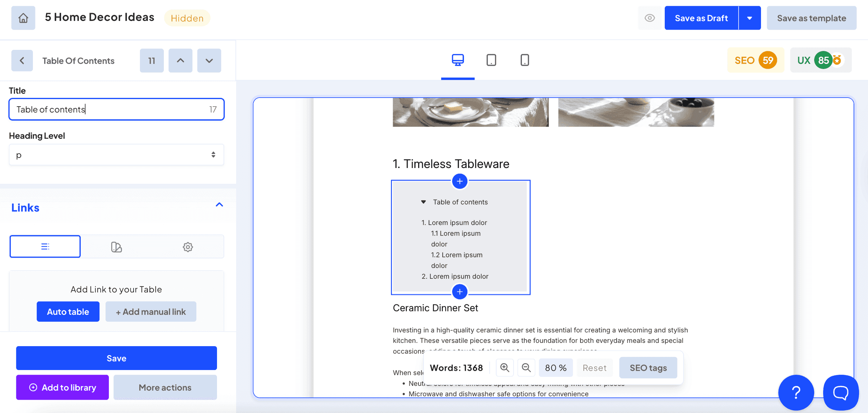Zoom out the canvas
868x413 pixels.
[526, 368]
